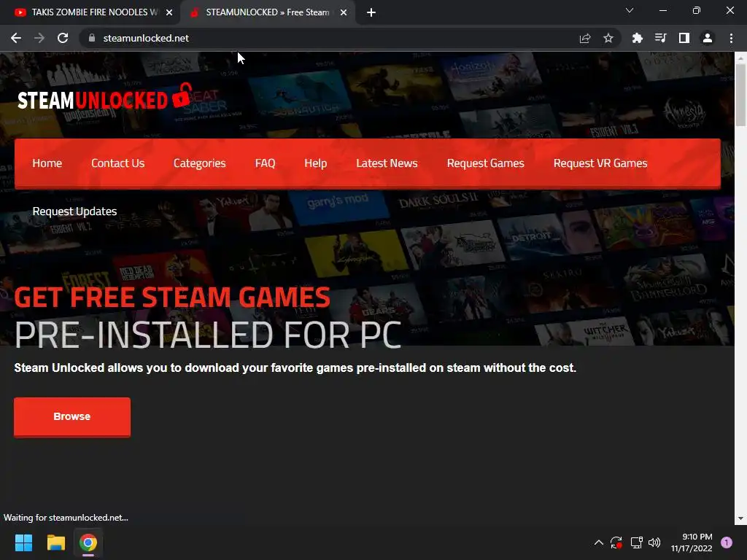Open the Request Games link
Image resolution: width=747 pixels, height=560 pixels.
(485, 163)
